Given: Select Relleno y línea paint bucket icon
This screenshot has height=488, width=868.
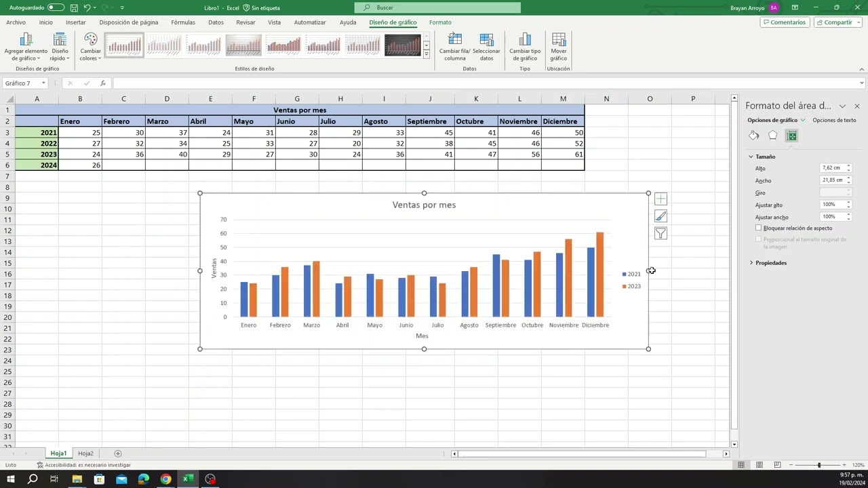Looking at the screenshot, I should 754,136.
